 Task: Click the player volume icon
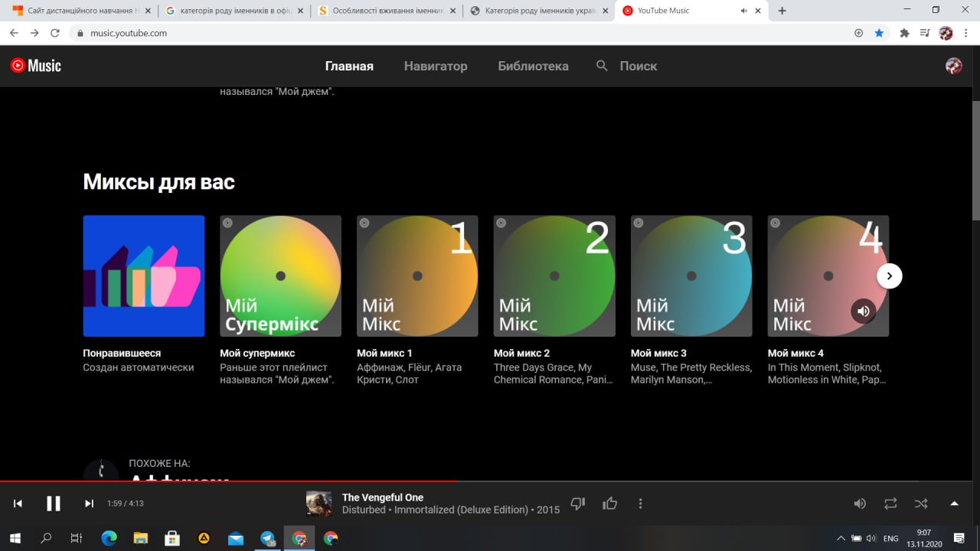coord(860,503)
